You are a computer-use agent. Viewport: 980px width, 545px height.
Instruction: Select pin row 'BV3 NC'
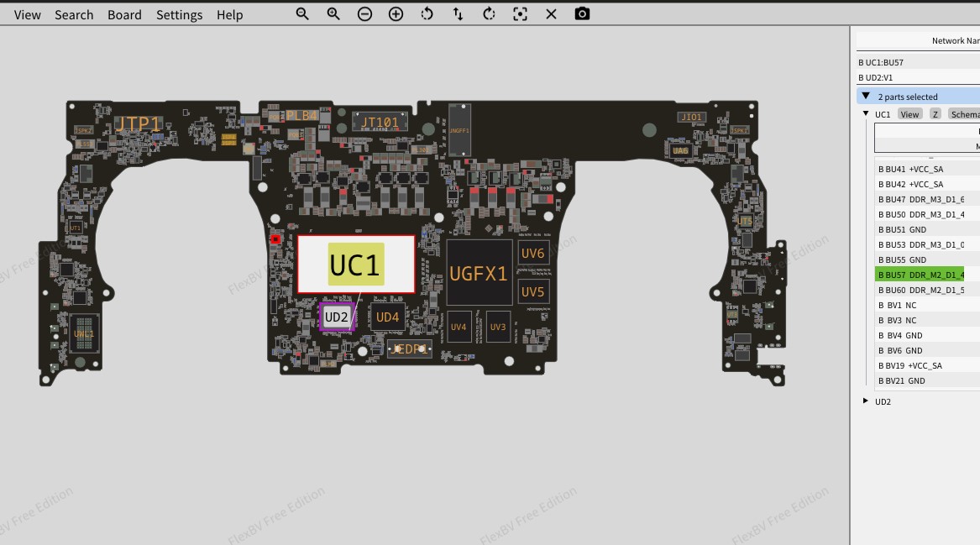[x=920, y=320]
